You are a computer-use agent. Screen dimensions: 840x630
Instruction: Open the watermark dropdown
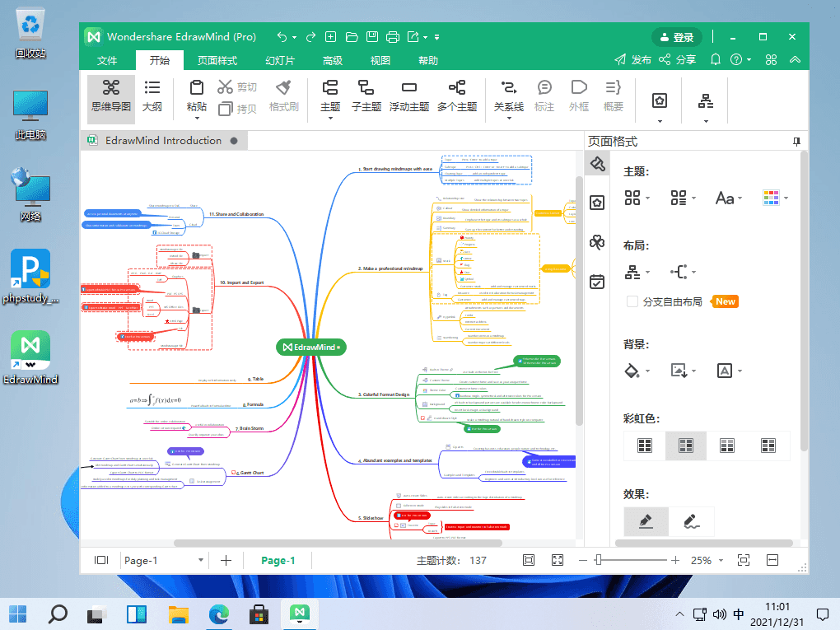(x=729, y=371)
